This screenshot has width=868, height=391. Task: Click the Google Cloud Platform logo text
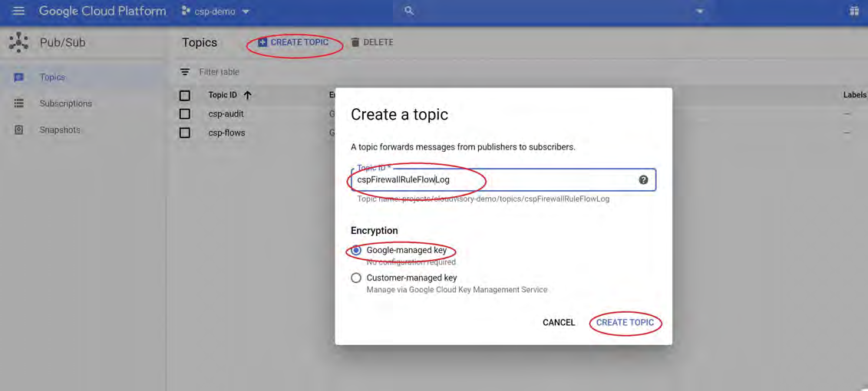coord(102,11)
